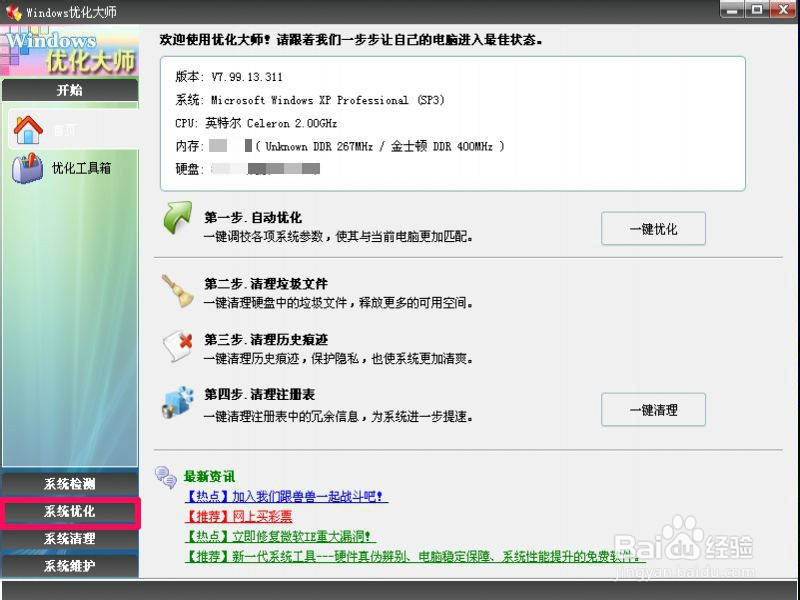Open the 系统清理 section
The width and height of the screenshot is (800, 600).
(70, 539)
